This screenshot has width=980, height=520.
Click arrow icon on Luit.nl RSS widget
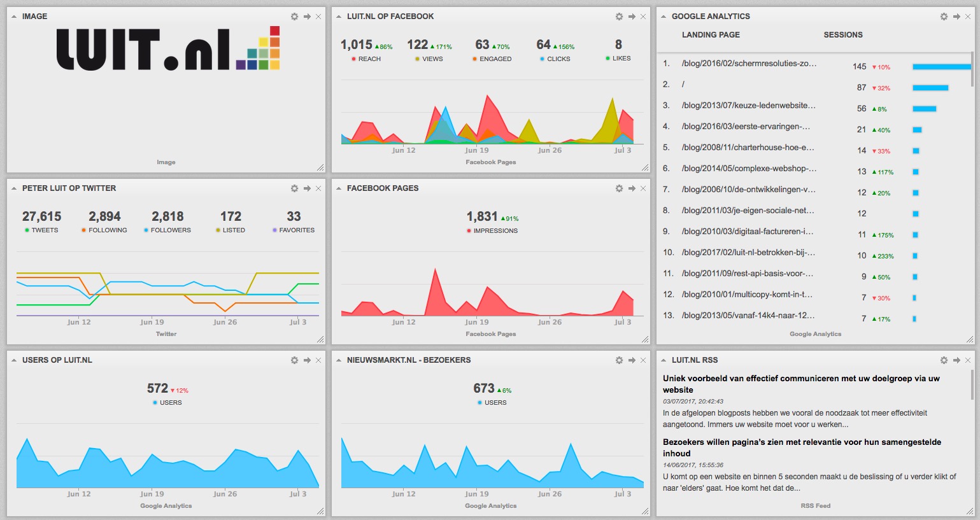956,360
